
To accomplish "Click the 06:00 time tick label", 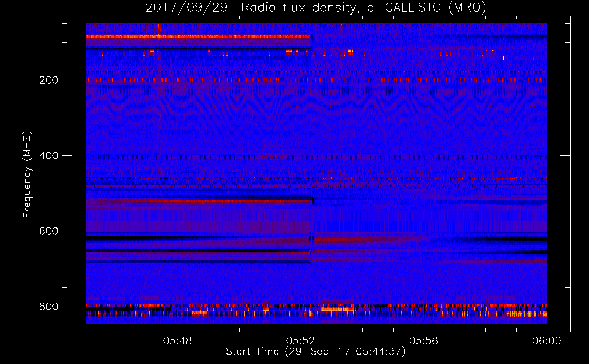I will point(546,341).
